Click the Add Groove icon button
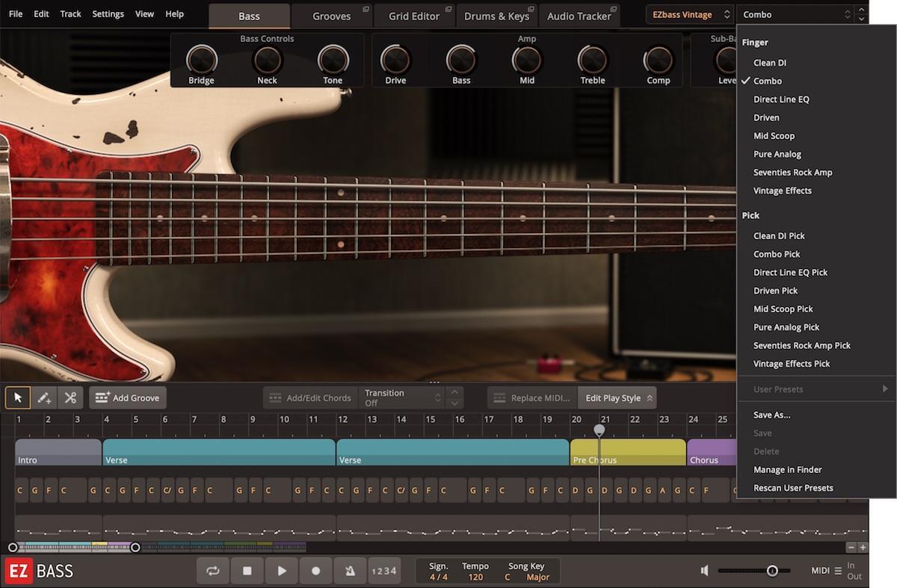Screen dimensions: 897x588 101,397
